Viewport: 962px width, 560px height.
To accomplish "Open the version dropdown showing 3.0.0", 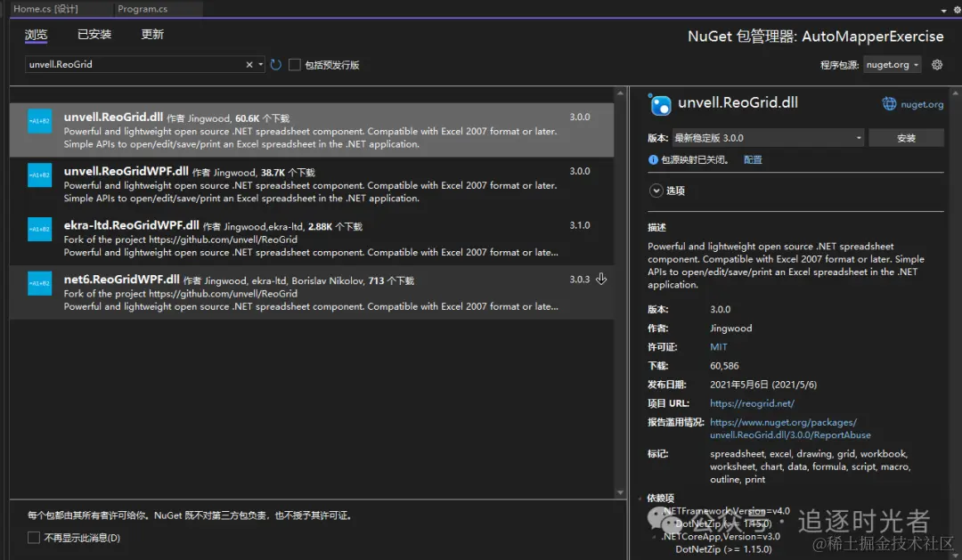I will (768, 138).
